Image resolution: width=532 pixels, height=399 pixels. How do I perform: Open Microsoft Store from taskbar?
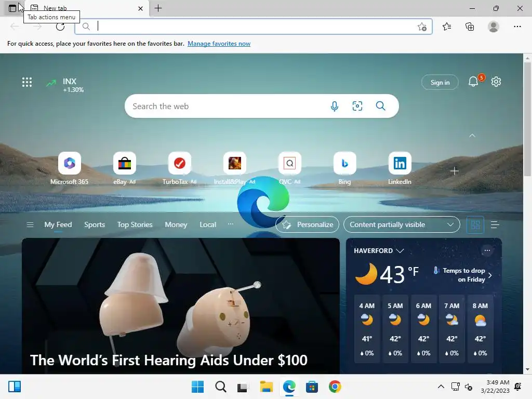tap(312, 387)
